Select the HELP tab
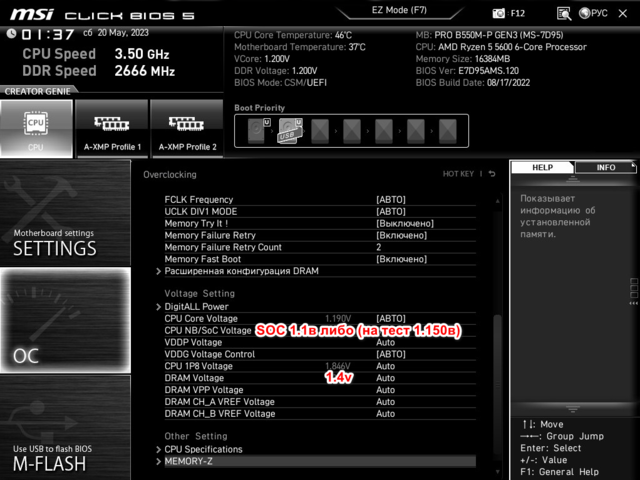Image resolution: width=640 pixels, height=480 pixels. pyautogui.click(x=542, y=168)
